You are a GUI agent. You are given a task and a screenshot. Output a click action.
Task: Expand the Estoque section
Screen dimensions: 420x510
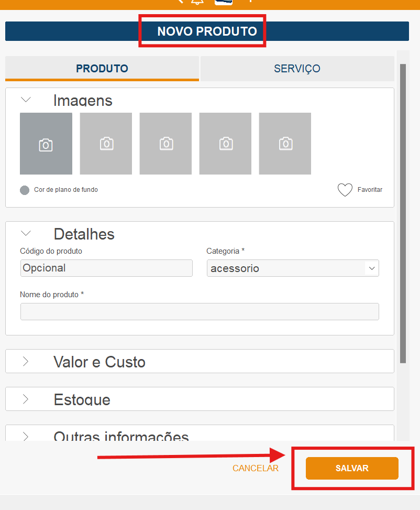point(26,399)
